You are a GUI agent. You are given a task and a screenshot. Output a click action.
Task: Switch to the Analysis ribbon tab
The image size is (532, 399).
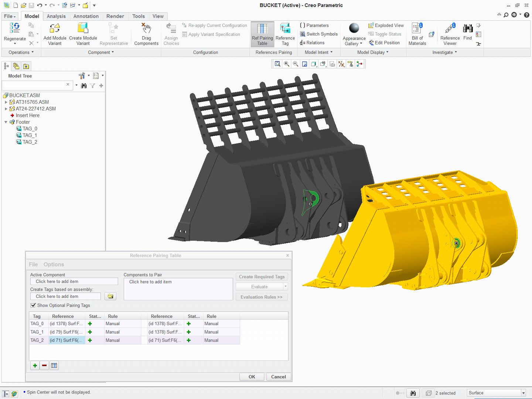point(56,16)
